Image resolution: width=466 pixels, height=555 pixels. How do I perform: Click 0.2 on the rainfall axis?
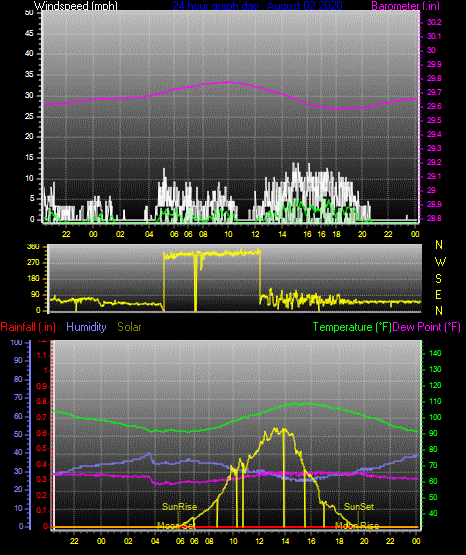41,495
